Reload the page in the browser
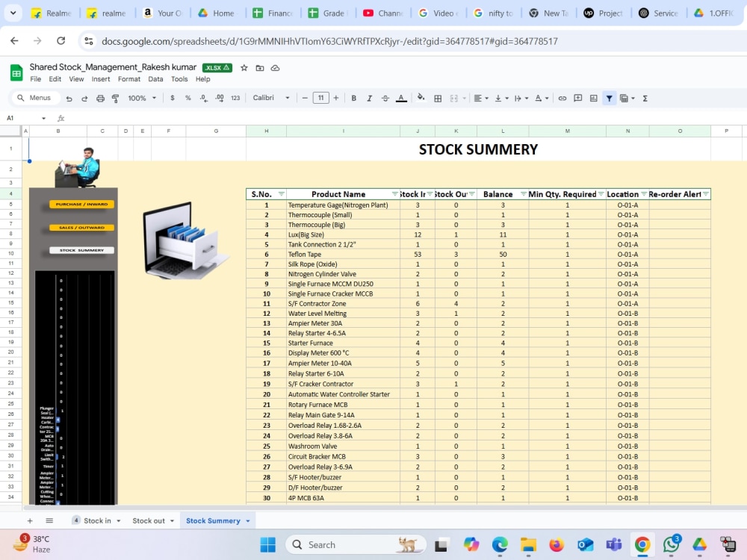Screen dimensions: 747x560 click(x=61, y=41)
